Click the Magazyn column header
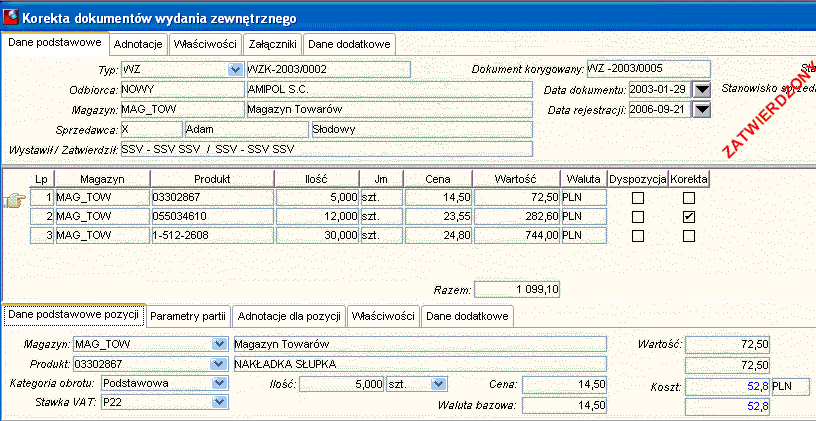This screenshot has height=421, width=816. tap(103, 179)
